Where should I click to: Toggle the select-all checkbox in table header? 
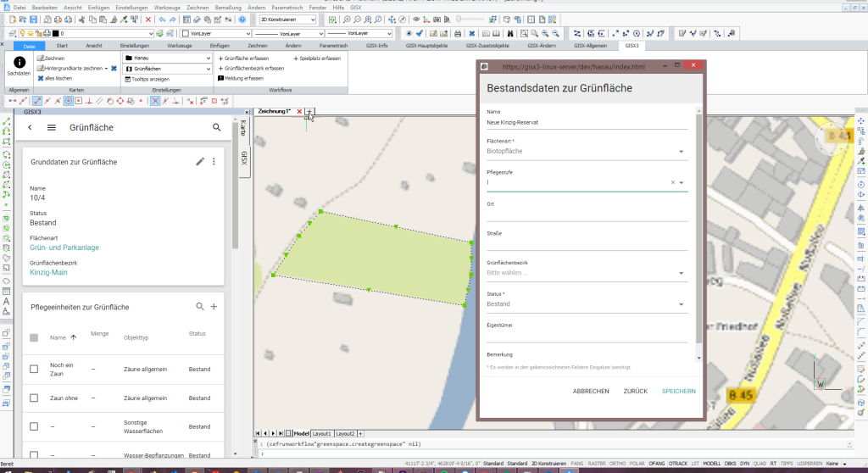pos(34,337)
